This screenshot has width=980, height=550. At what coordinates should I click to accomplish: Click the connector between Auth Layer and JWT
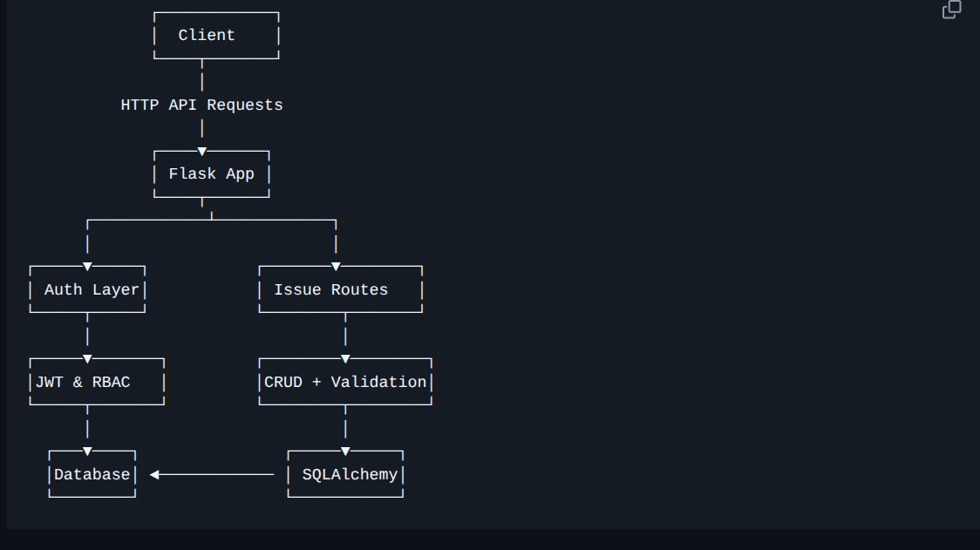click(87, 336)
